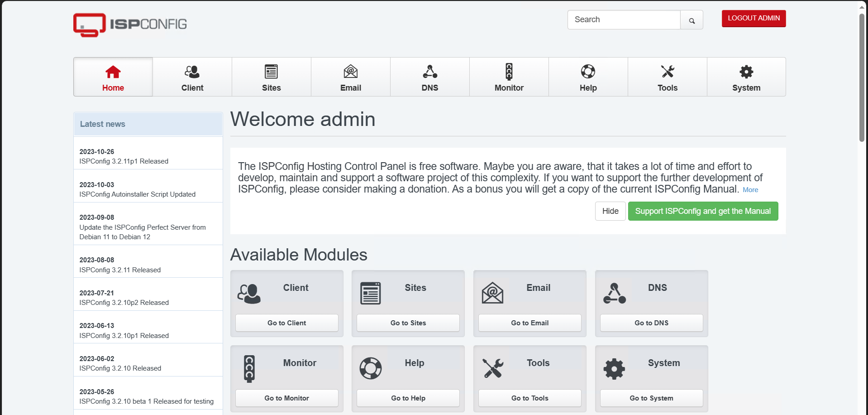The width and height of the screenshot is (868, 415).
Task: Click Go to Client button
Action: (x=287, y=323)
